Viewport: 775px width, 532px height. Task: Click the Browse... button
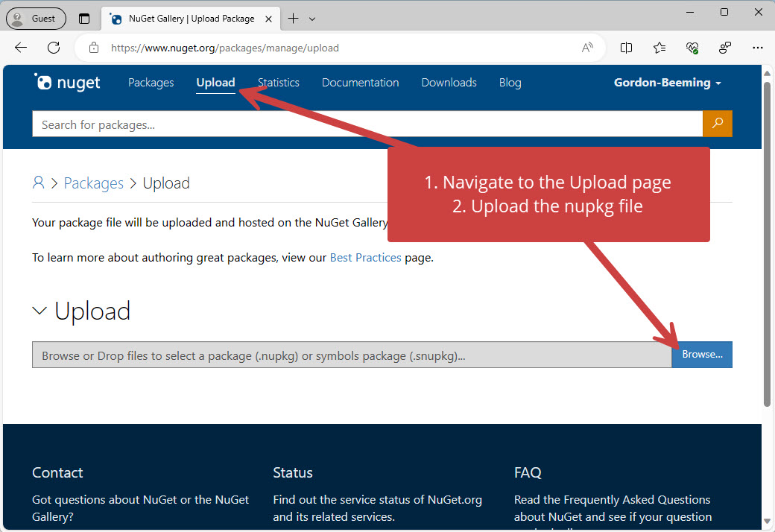(702, 355)
